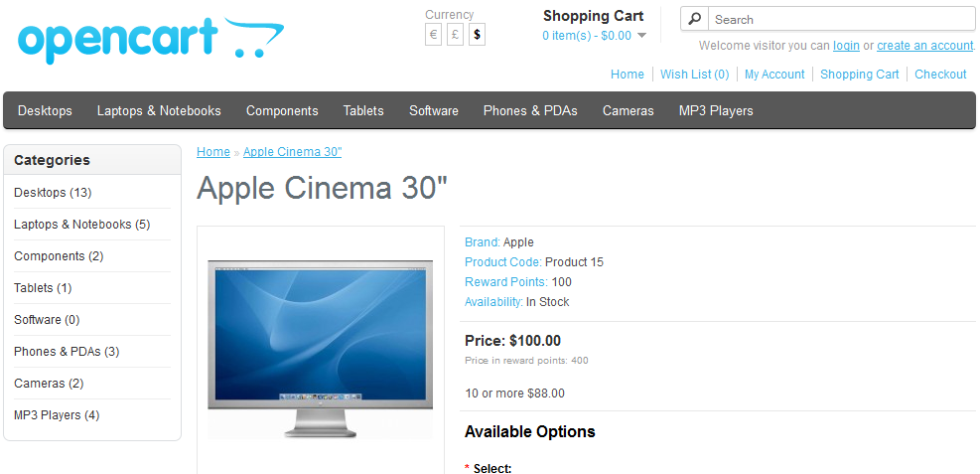
Task: Open Cameras menu bar item
Action: click(629, 110)
